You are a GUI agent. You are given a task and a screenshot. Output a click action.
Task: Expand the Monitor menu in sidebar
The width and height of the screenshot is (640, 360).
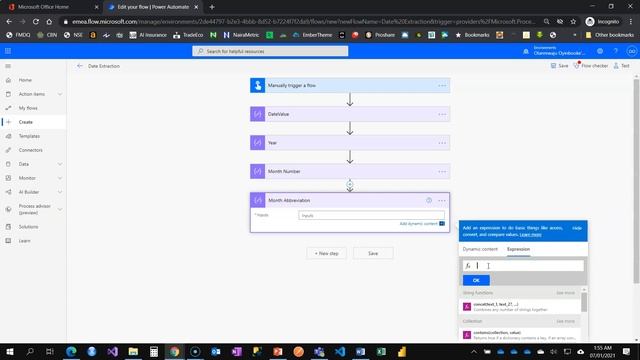click(60, 178)
